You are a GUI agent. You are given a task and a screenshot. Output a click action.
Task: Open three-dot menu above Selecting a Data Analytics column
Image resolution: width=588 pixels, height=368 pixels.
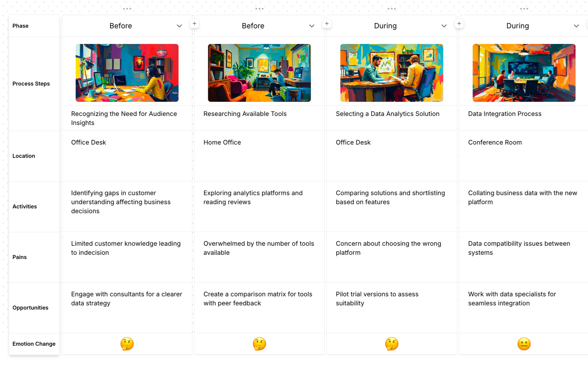[392, 9]
